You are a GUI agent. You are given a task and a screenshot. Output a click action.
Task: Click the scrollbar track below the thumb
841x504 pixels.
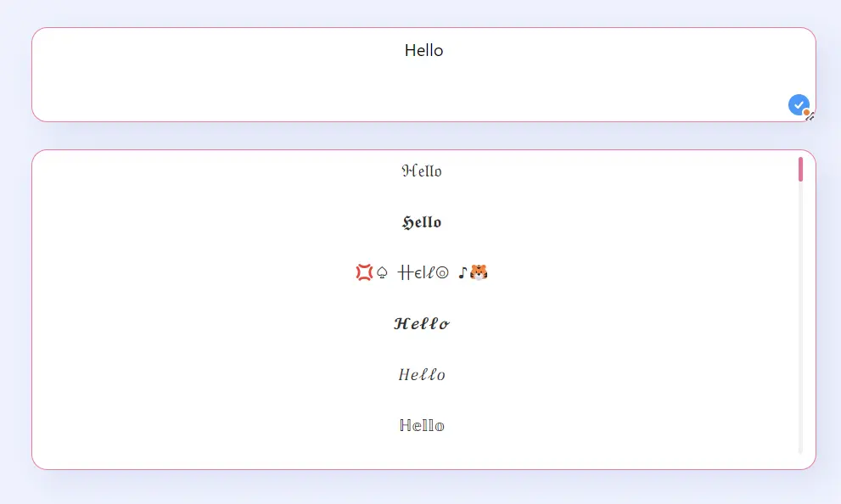click(x=800, y=339)
